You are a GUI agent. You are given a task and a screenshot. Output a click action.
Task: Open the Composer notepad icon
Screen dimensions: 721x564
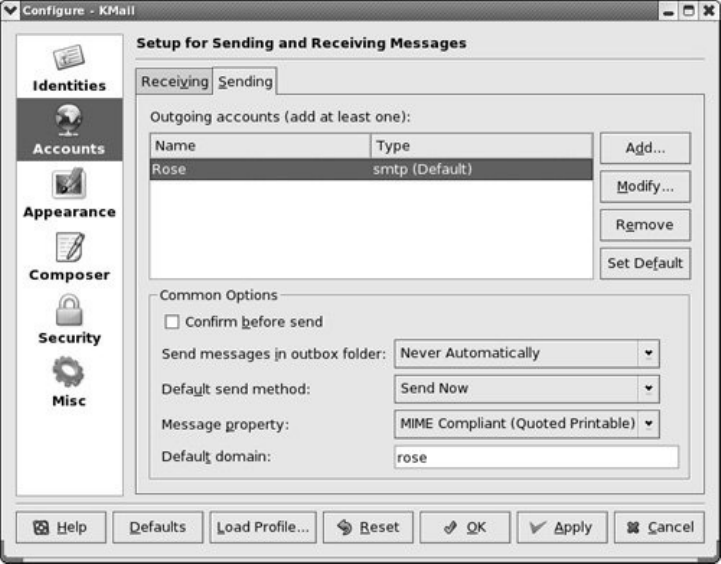pyautogui.click(x=70, y=247)
